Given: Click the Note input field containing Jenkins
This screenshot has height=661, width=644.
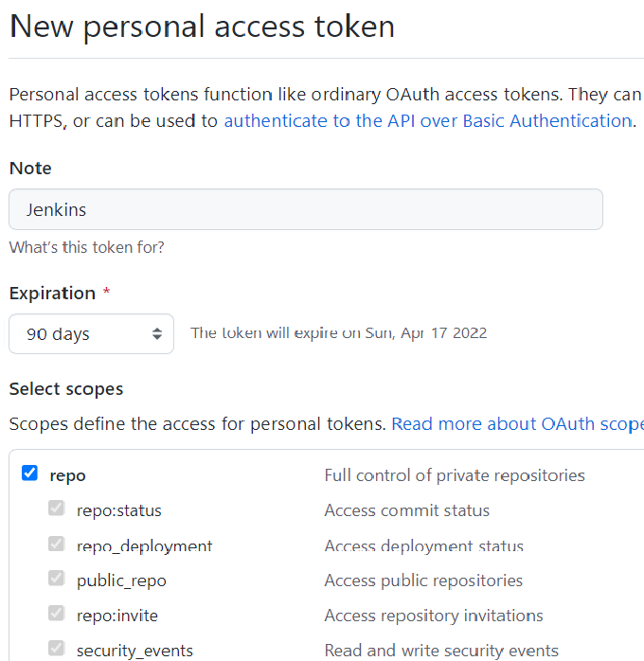Looking at the screenshot, I should point(306,209).
